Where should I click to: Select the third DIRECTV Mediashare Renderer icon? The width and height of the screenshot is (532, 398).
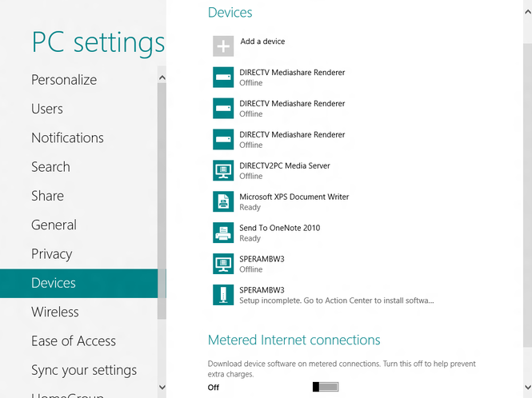pos(223,139)
